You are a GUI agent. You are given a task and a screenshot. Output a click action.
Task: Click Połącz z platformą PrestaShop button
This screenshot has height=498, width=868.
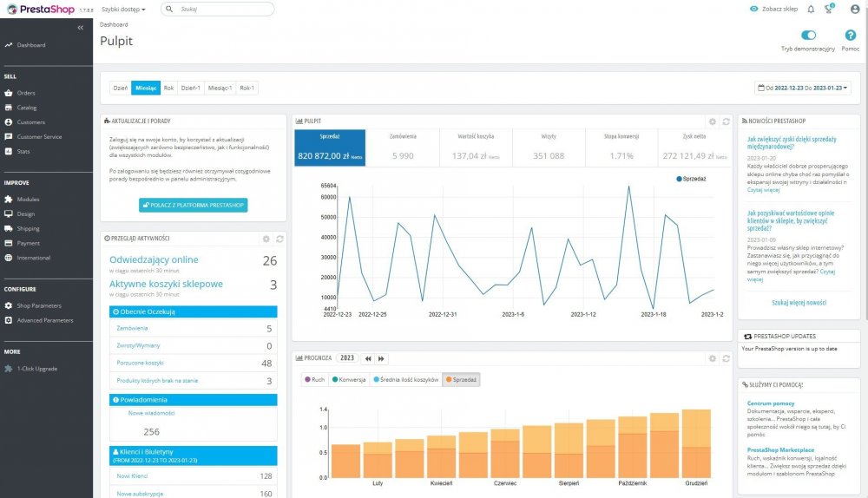tap(194, 206)
